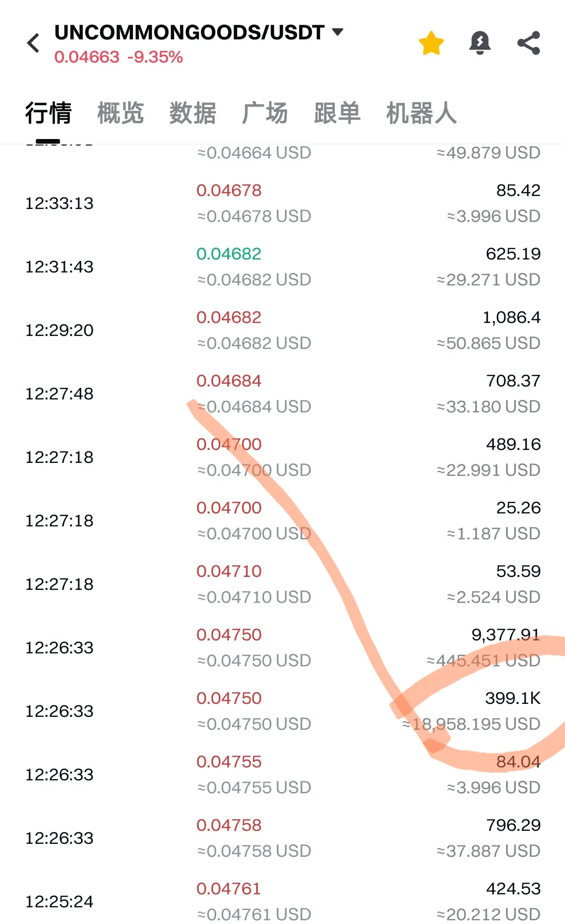This screenshot has width=565, height=924.
Task: Open the price alert bell icon
Action: pyautogui.click(x=480, y=43)
